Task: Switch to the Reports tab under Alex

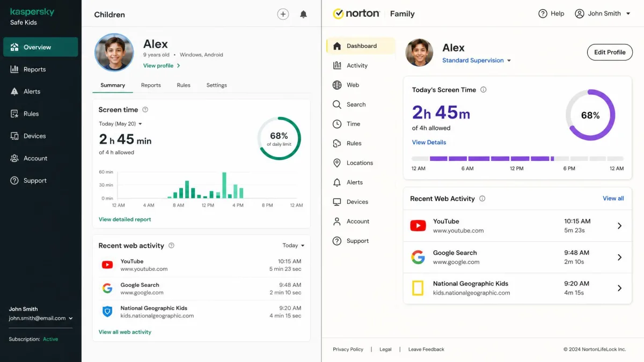Action: tap(151, 85)
